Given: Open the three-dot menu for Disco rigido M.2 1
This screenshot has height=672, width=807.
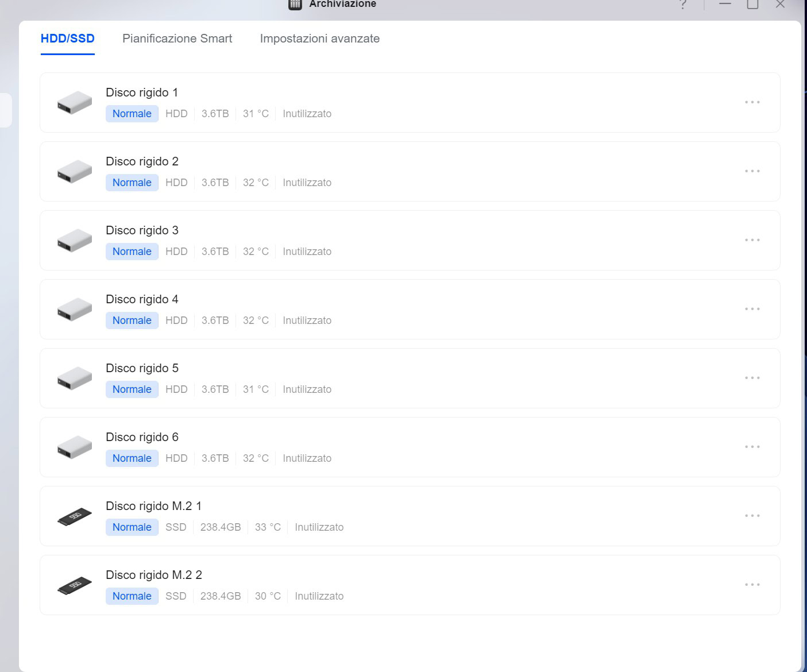Looking at the screenshot, I should coord(752,516).
